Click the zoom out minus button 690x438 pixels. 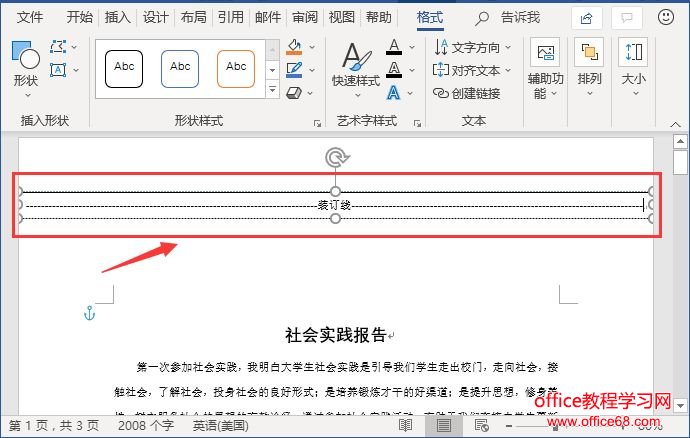coord(509,426)
